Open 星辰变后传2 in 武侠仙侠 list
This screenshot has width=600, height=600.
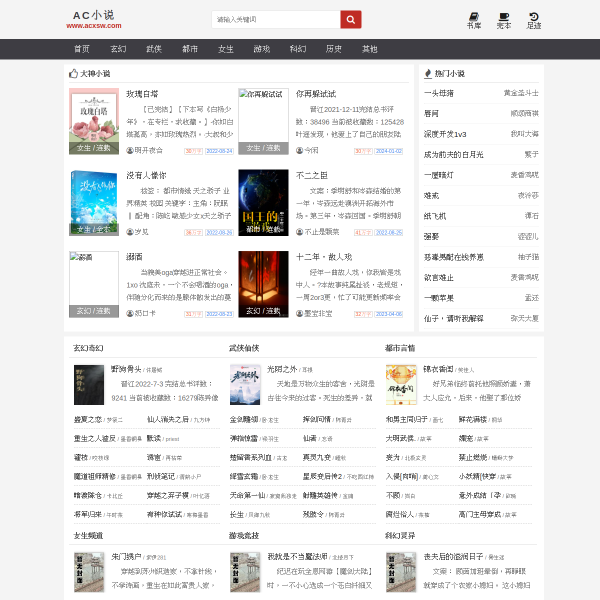click(x=323, y=476)
